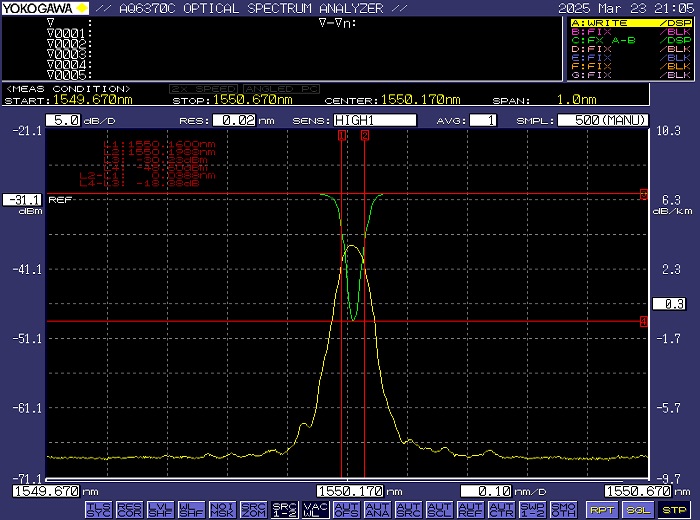Select trace D: FIX /BLK

click(631, 49)
